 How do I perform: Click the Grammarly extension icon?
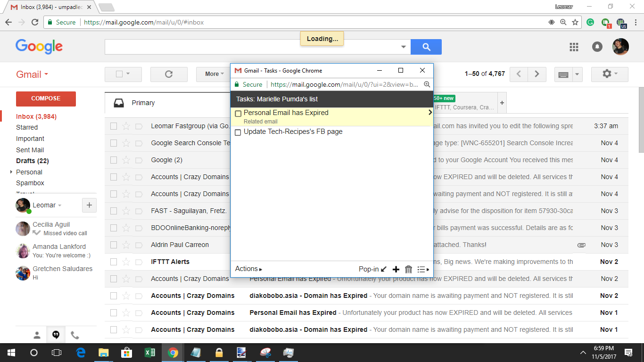[x=590, y=22]
